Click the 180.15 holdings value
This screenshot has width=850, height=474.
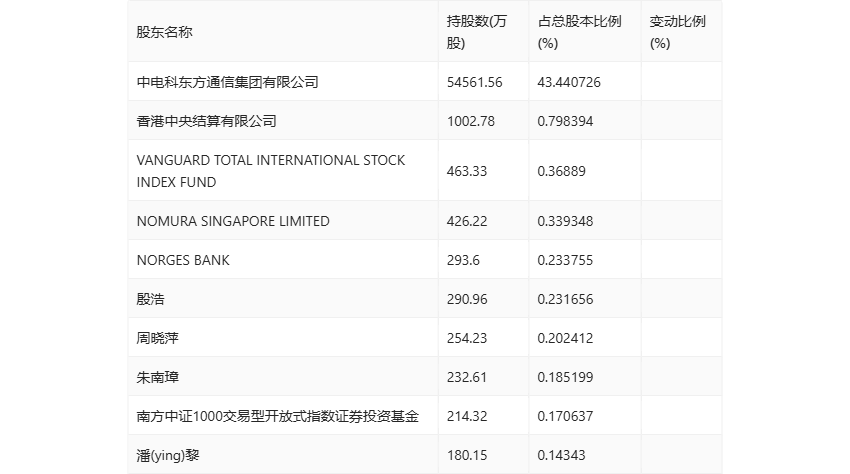tap(467, 456)
